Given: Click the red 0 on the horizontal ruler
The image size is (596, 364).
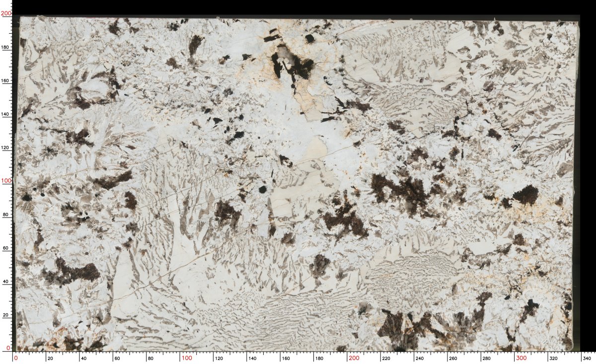Looking at the screenshot, I should pyautogui.click(x=15, y=358).
